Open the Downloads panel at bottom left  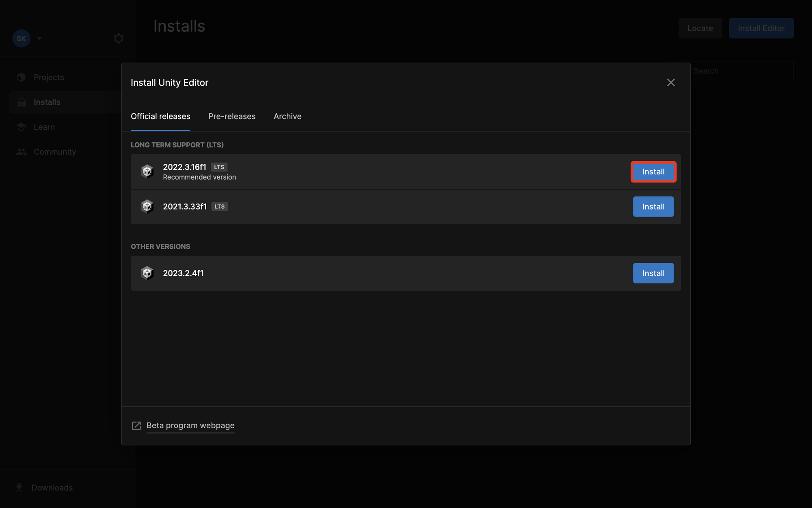click(x=52, y=487)
